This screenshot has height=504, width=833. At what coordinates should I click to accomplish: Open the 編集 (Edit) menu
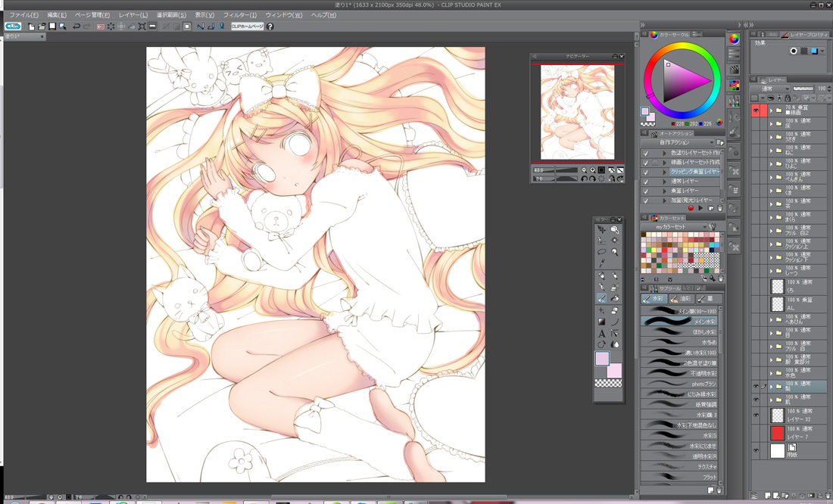coord(57,15)
